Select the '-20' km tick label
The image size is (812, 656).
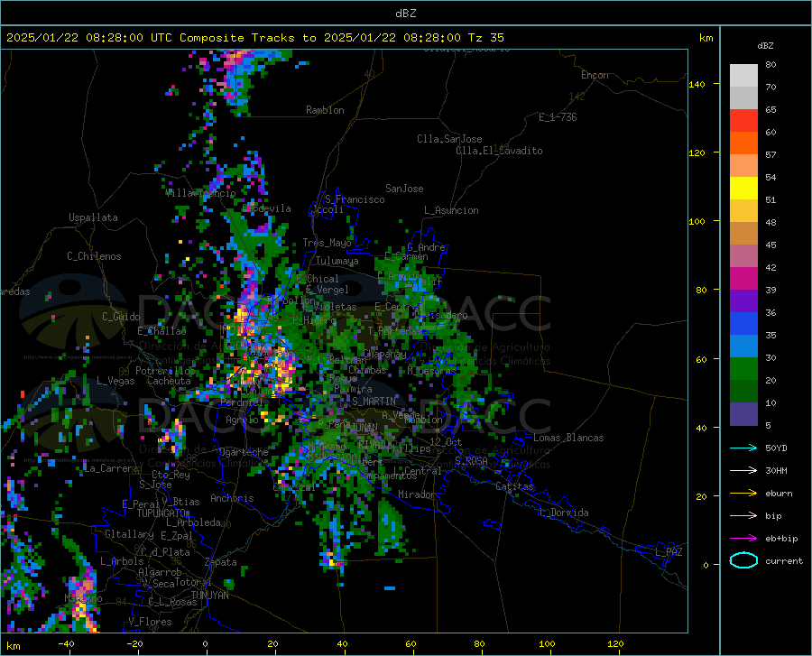[x=134, y=644]
